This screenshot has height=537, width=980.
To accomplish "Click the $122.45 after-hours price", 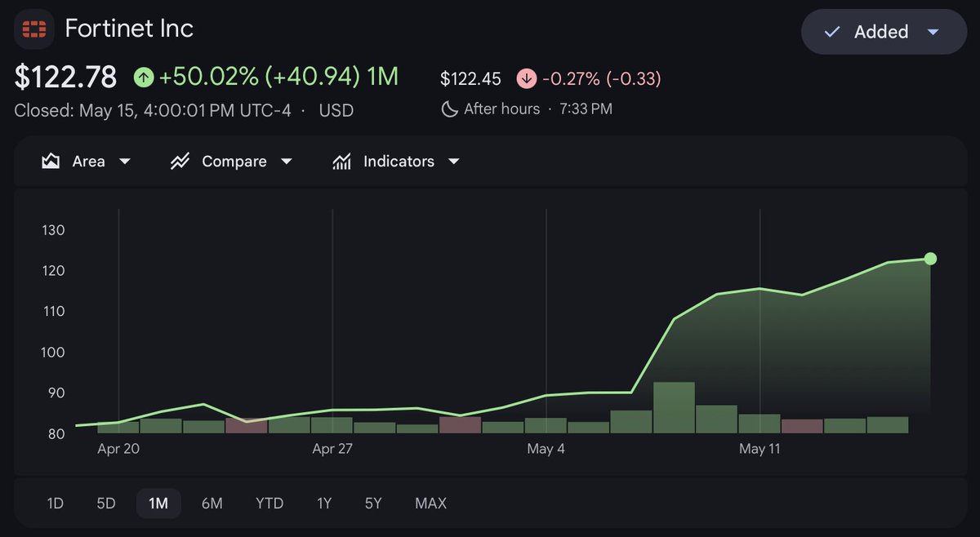I will coord(470,79).
